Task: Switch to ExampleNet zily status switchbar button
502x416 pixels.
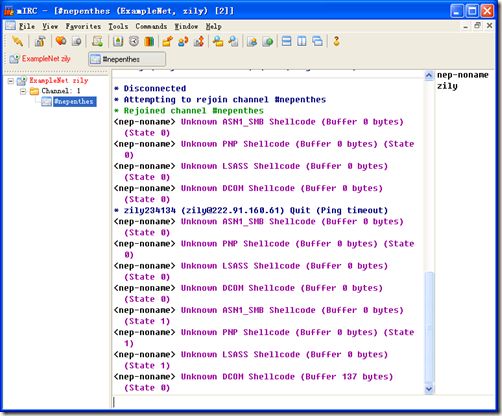Action: pos(40,59)
